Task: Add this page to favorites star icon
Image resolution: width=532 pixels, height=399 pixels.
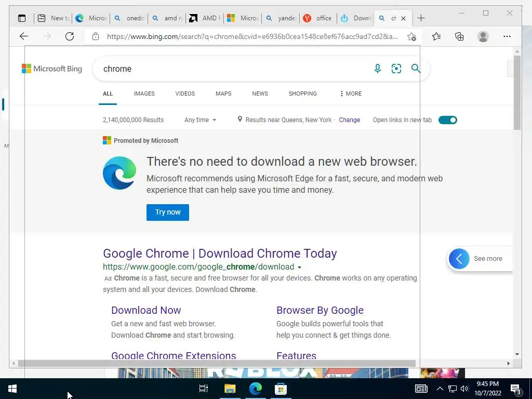Action: 411,36
